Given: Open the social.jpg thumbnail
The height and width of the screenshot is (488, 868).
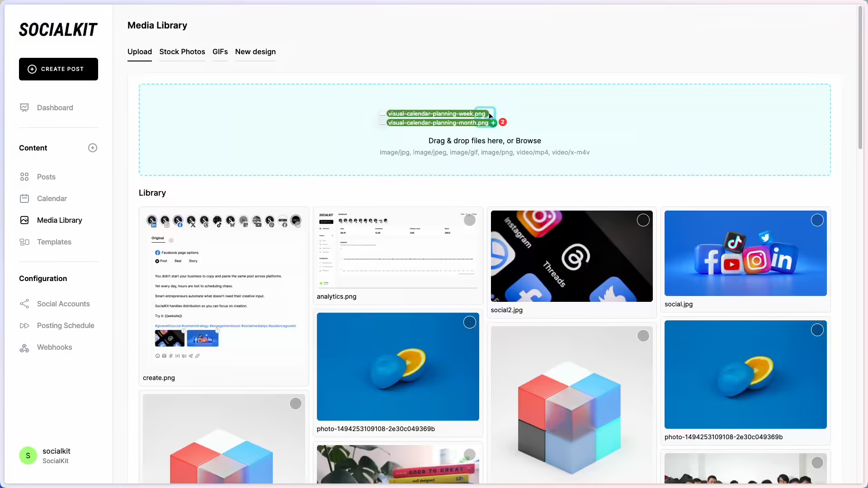Looking at the screenshot, I should coord(745,253).
